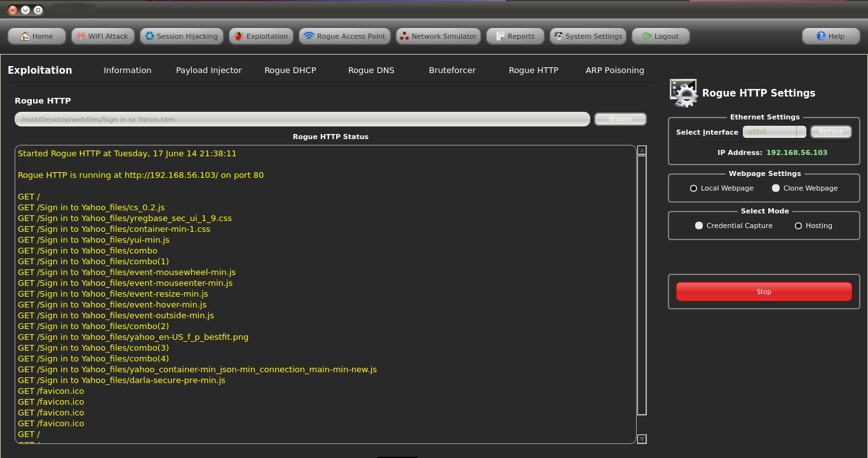
Task: Open the Help dialog
Action: pos(831,36)
